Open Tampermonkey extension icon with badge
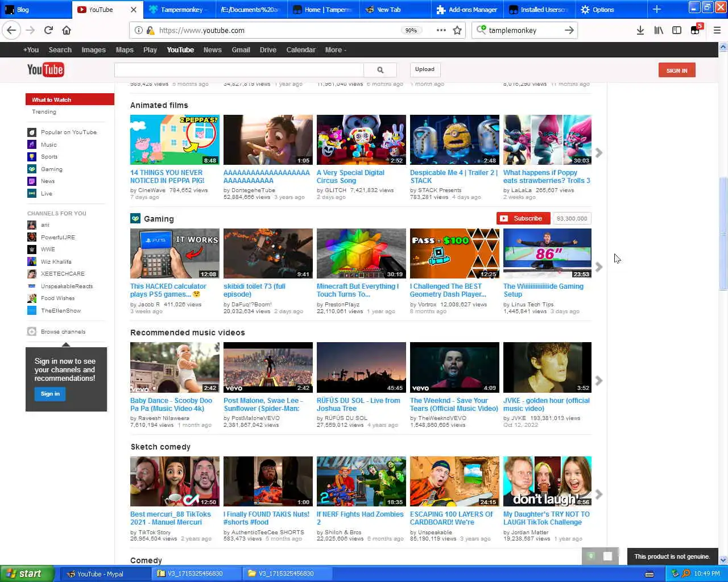 click(696, 30)
